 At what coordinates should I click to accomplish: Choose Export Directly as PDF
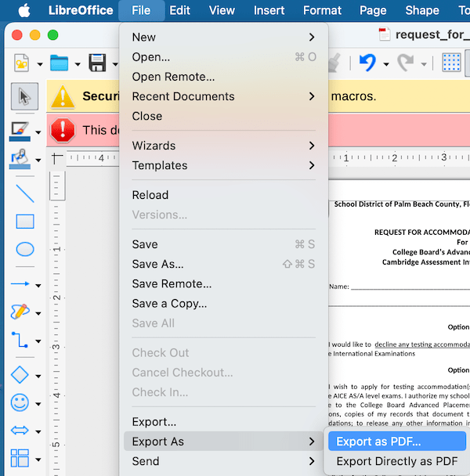click(397, 461)
